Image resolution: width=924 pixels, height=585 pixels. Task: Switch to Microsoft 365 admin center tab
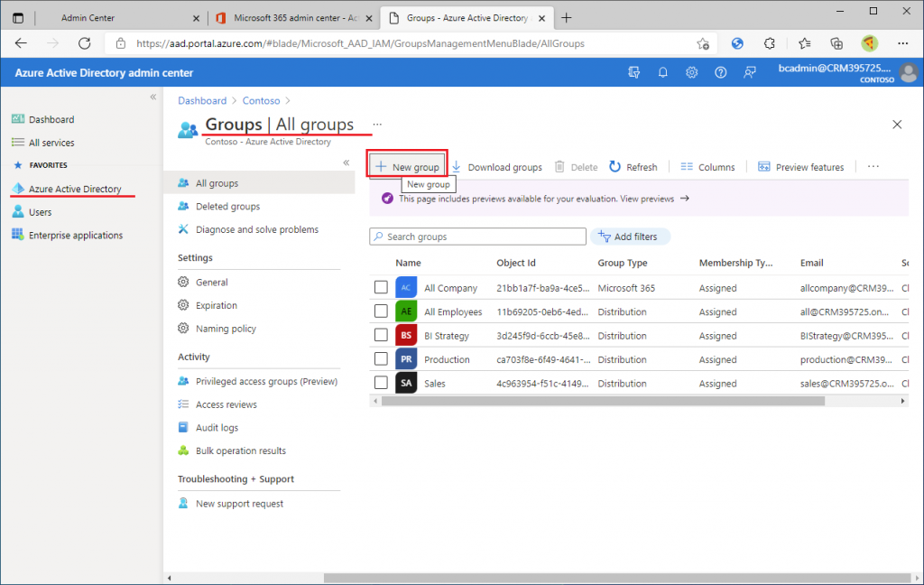coord(295,18)
